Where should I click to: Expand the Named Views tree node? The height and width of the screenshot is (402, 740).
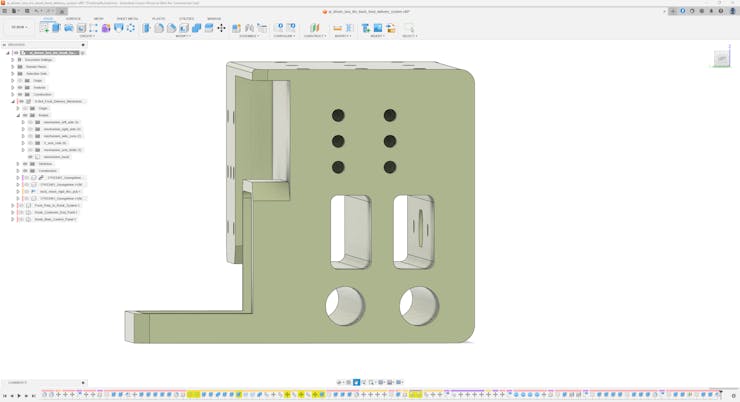[x=13, y=67]
